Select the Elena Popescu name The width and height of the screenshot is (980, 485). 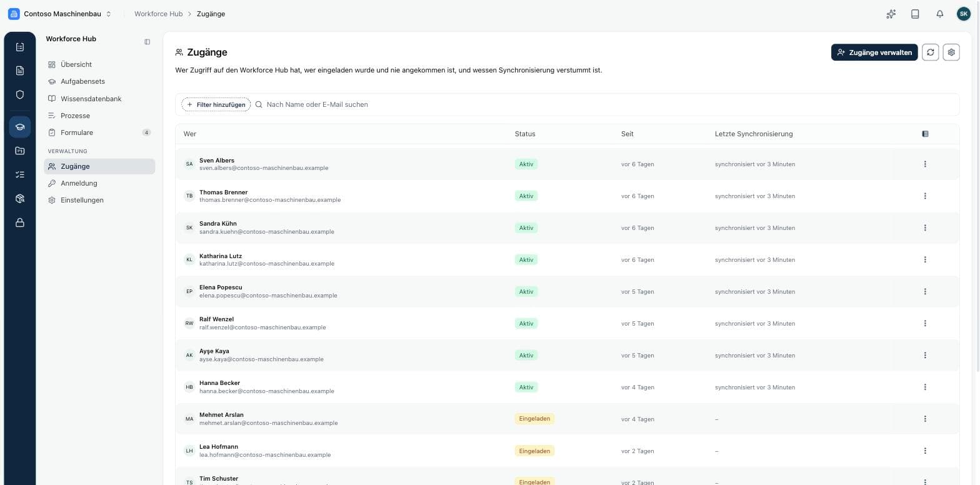(x=221, y=287)
